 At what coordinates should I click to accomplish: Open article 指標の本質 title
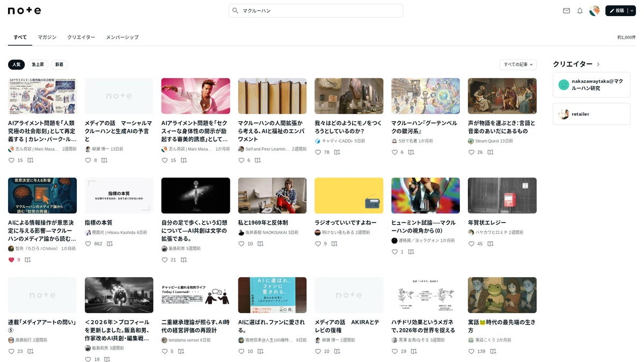(99, 222)
